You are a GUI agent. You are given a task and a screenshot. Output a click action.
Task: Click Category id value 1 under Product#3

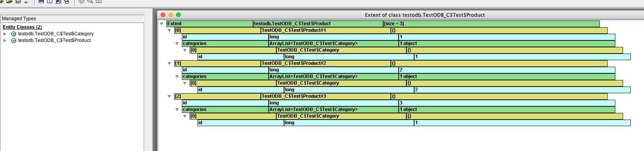point(522,123)
